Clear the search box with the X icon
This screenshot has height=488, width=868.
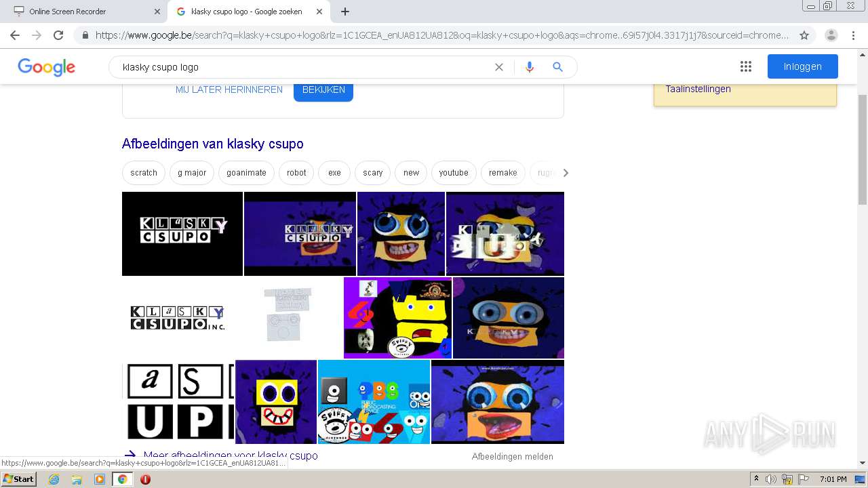[x=499, y=67]
